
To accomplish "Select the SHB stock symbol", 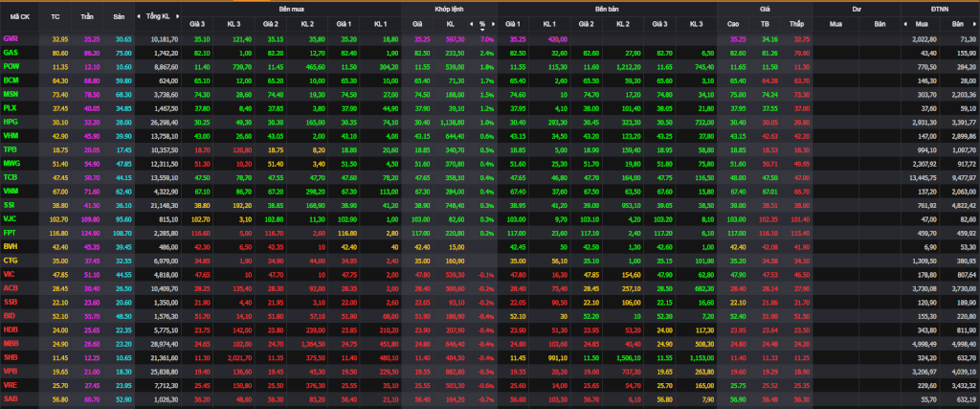I will (11, 356).
